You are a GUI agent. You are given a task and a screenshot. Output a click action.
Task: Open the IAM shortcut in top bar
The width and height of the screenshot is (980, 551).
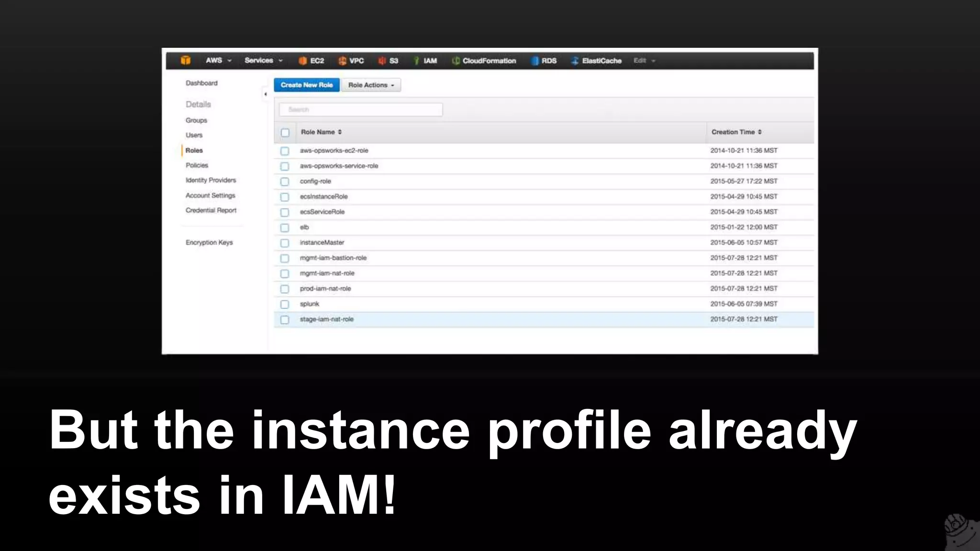tap(425, 61)
